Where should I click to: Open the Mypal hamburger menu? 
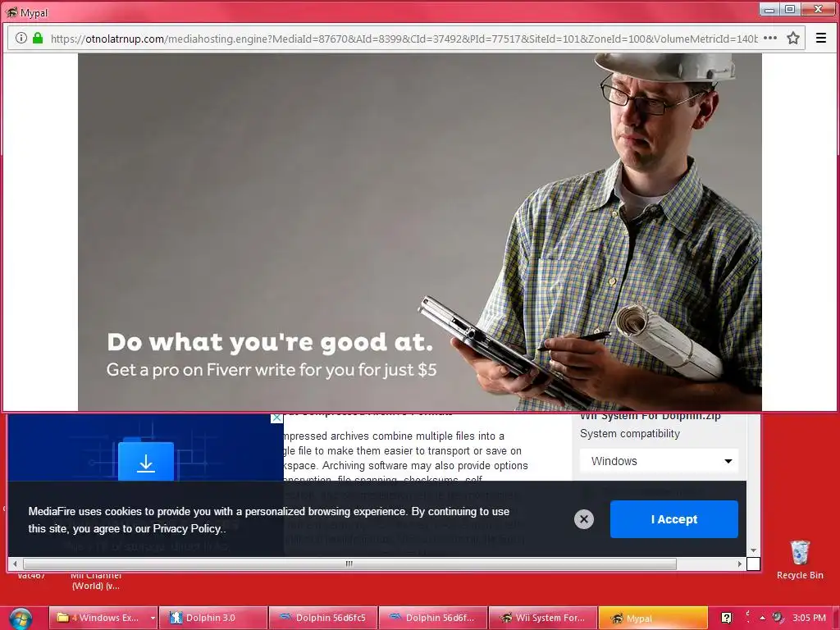point(820,38)
